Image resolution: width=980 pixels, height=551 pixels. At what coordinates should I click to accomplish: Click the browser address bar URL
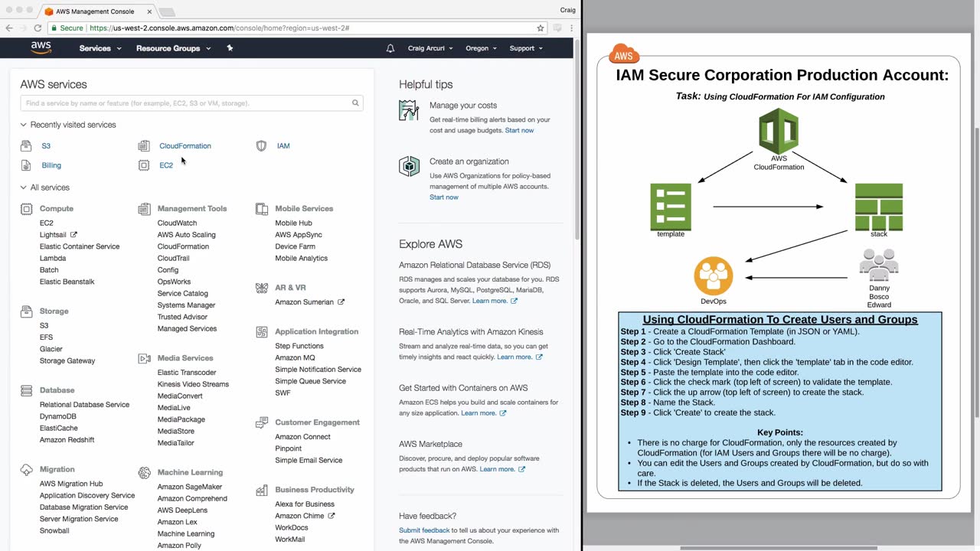pos(219,28)
